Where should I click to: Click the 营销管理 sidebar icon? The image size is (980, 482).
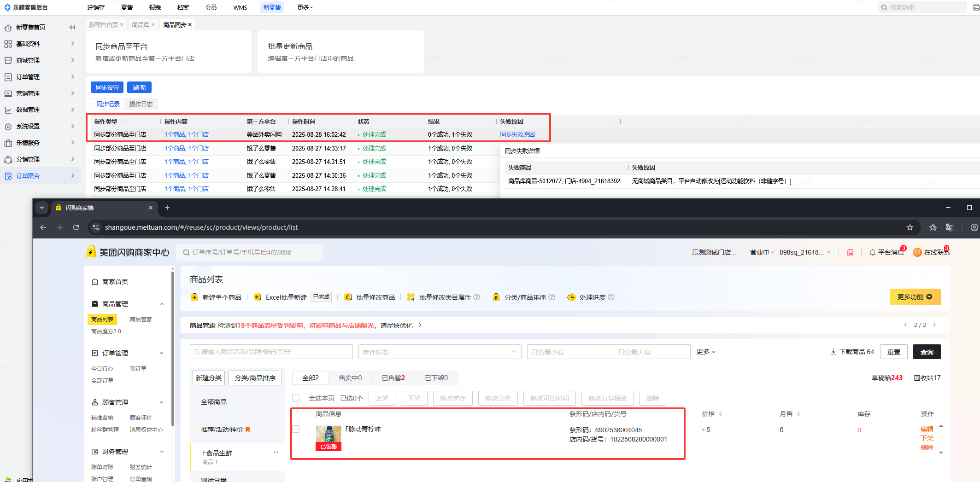pos(8,93)
